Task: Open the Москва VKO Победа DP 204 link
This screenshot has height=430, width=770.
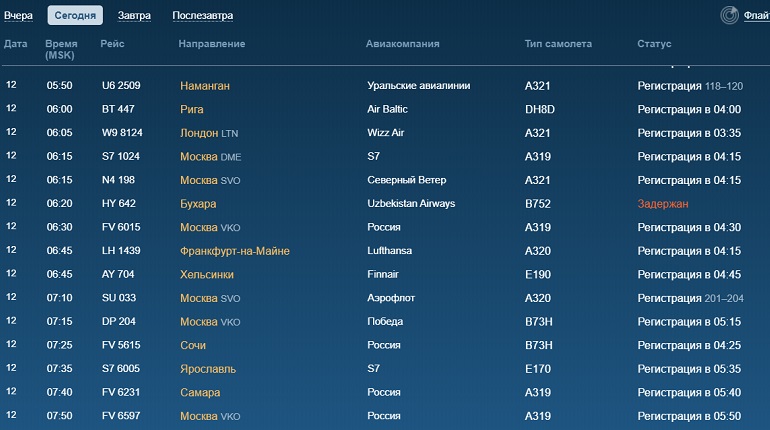Action: coord(210,322)
